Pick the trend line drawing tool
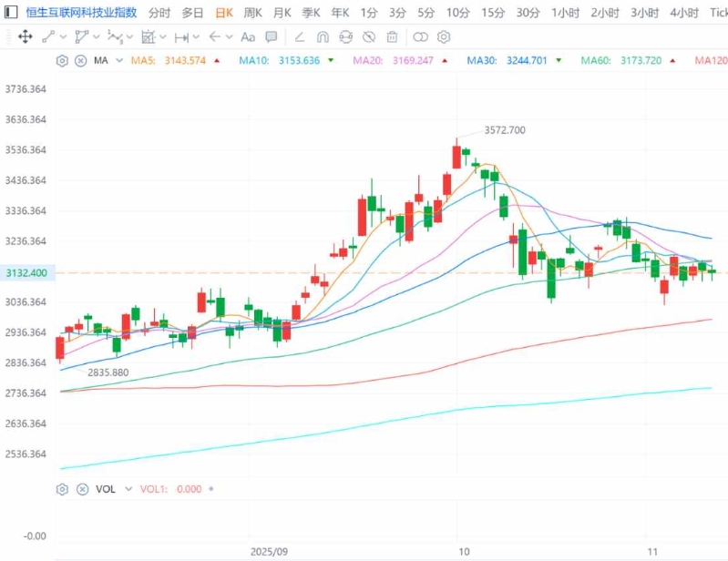This screenshot has height=561, width=728. pos(48,37)
